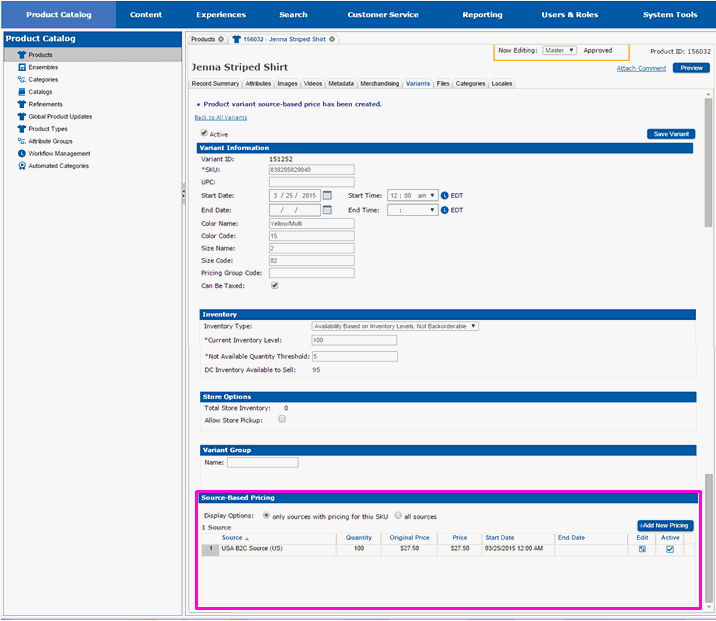This screenshot has width=716, height=621.
Task: Open the Users & Roles menu
Action: pos(569,15)
